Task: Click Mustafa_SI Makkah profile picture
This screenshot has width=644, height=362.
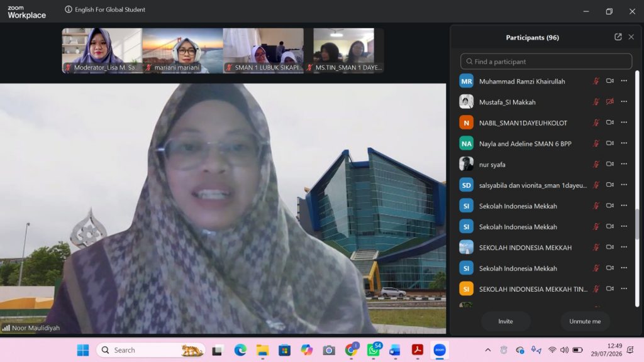Action: tap(466, 101)
